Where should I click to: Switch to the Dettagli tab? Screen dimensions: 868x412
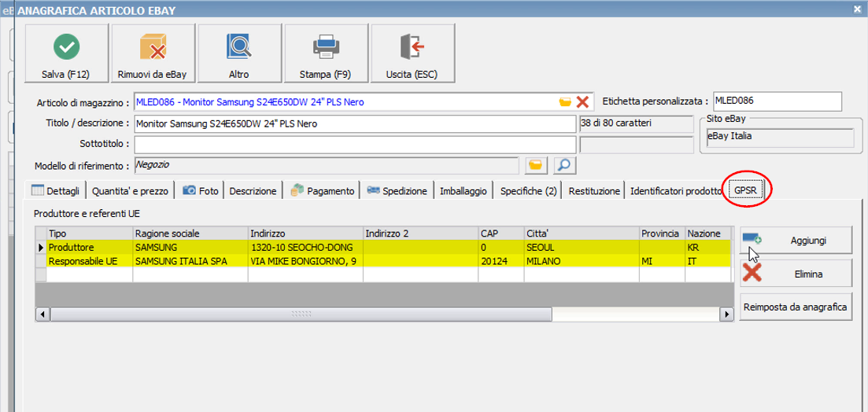pos(55,191)
